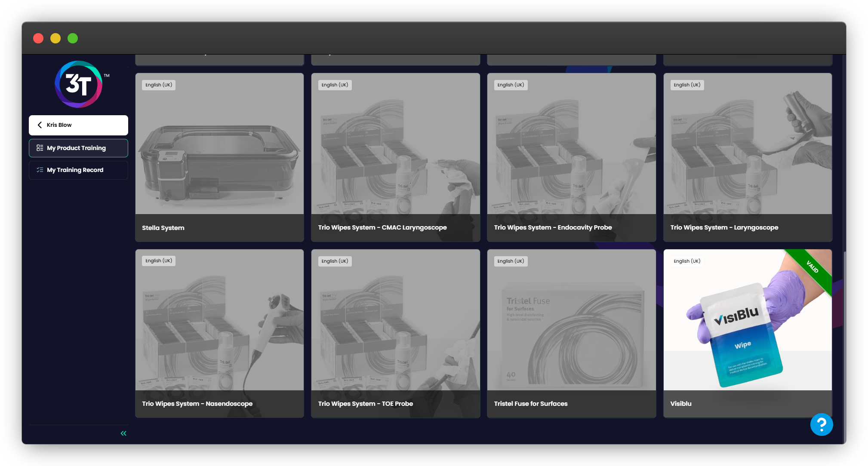This screenshot has height=466, width=868.
Task: Click the red close window button
Action: pos(38,38)
